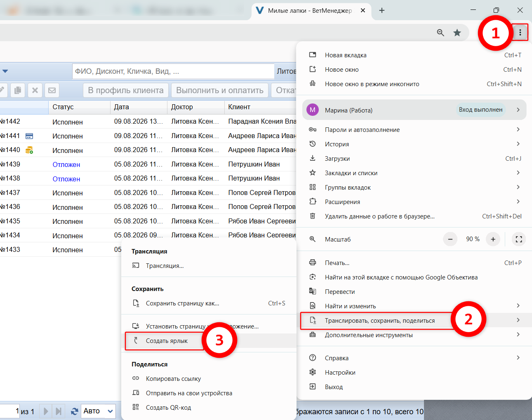Viewport: 532px width, 420px height.
Task: Click the coins icon in row №1440
Action: (29, 150)
